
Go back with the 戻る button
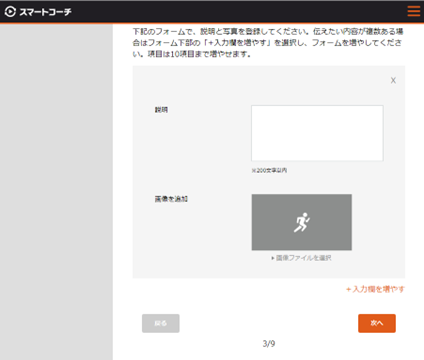point(161,323)
